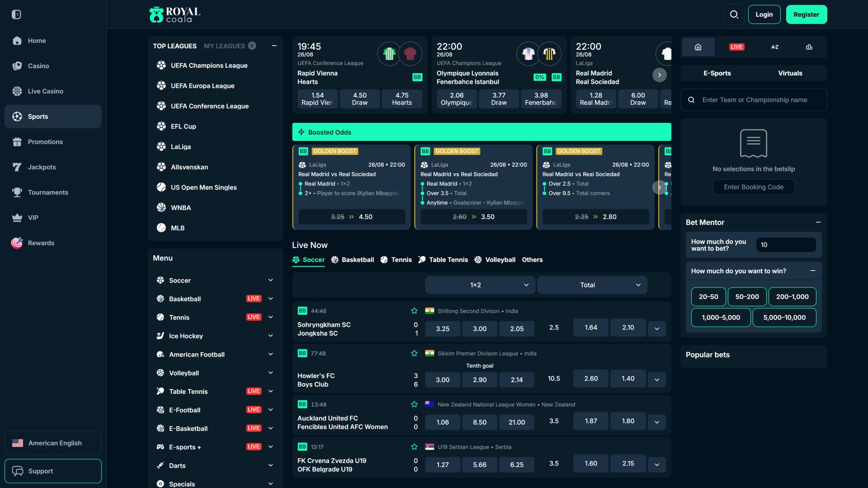Open the home icon tab in betslip panel

pyautogui.click(x=698, y=47)
